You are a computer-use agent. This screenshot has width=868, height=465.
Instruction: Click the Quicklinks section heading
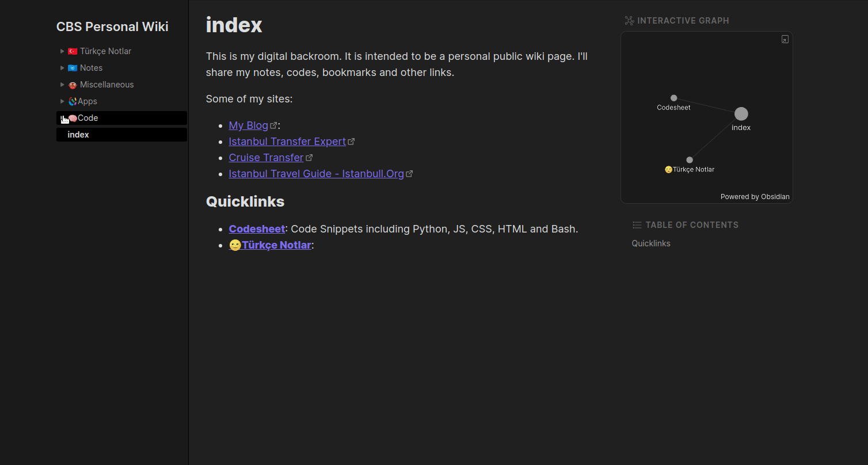tap(245, 201)
